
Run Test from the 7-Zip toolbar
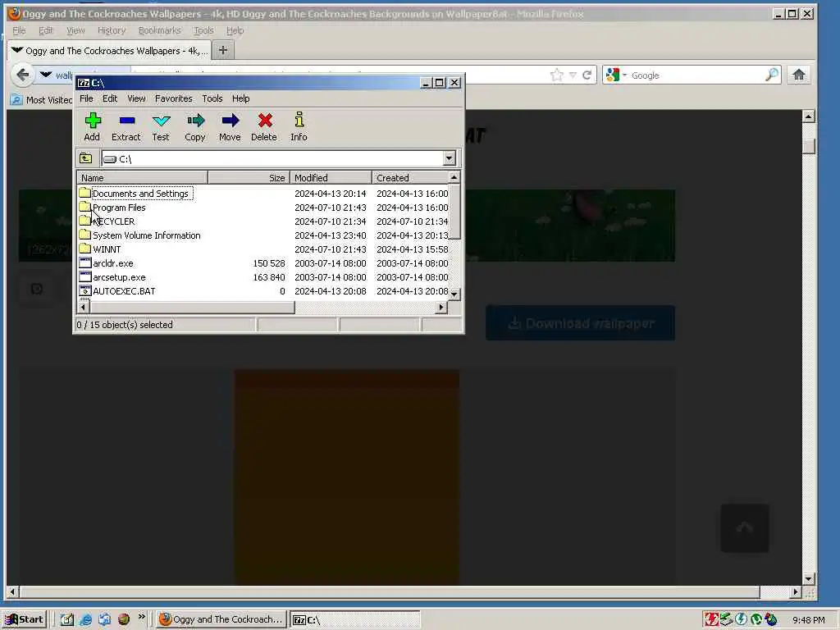click(x=161, y=127)
